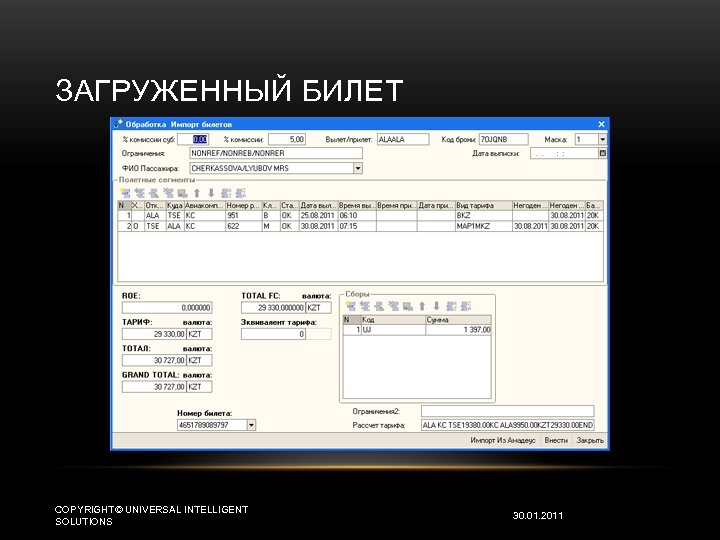Click the ТОТАЛ amount field 30 727,00
This screenshot has height=540, width=720.
[x=154, y=360]
